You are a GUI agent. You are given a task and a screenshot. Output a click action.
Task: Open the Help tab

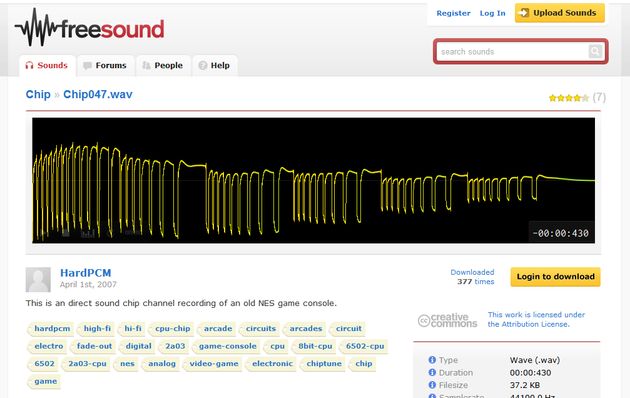(215, 65)
